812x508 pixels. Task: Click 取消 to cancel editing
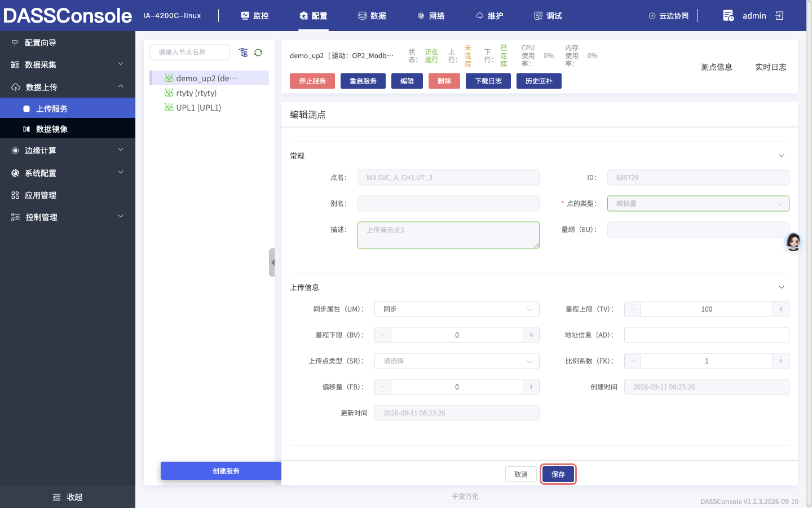[521, 475]
